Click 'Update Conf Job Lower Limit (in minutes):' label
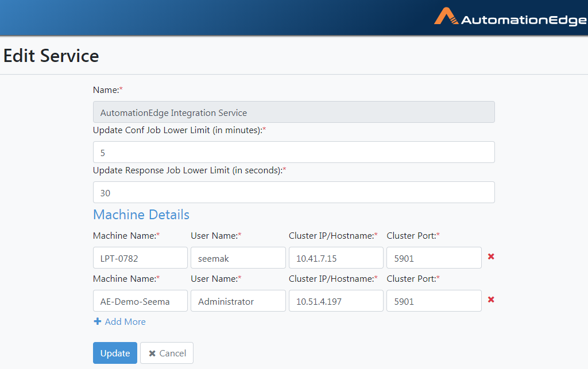588x369 pixels. (179, 130)
